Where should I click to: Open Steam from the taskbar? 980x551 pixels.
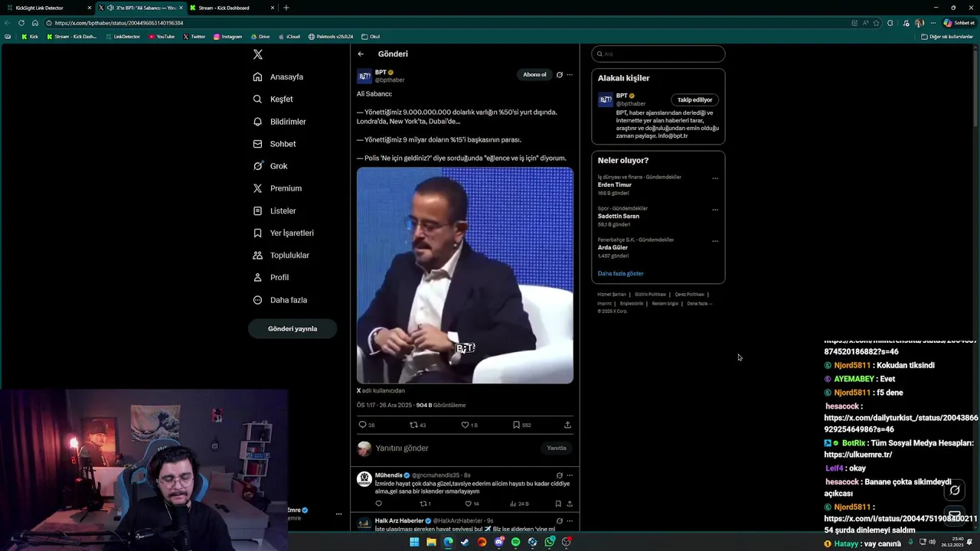pyautogui.click(x=465, y=542)
